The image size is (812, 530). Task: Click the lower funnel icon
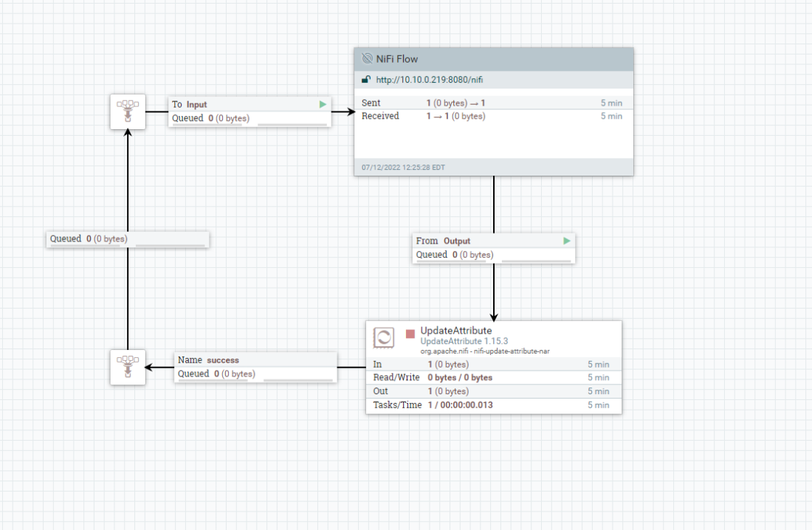[128, 367]
